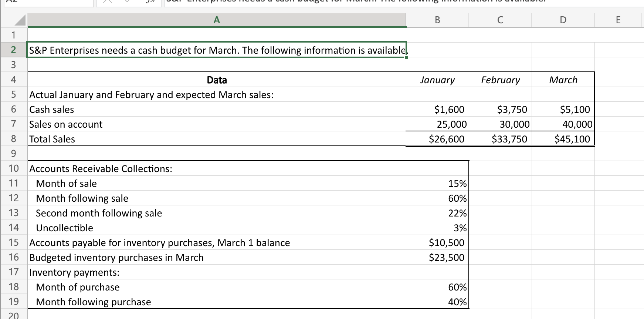The width and height of the screenshot is (644, 319).
Task: Select the 40,000 sales on account cell
Action: click(x=563, y=124)
